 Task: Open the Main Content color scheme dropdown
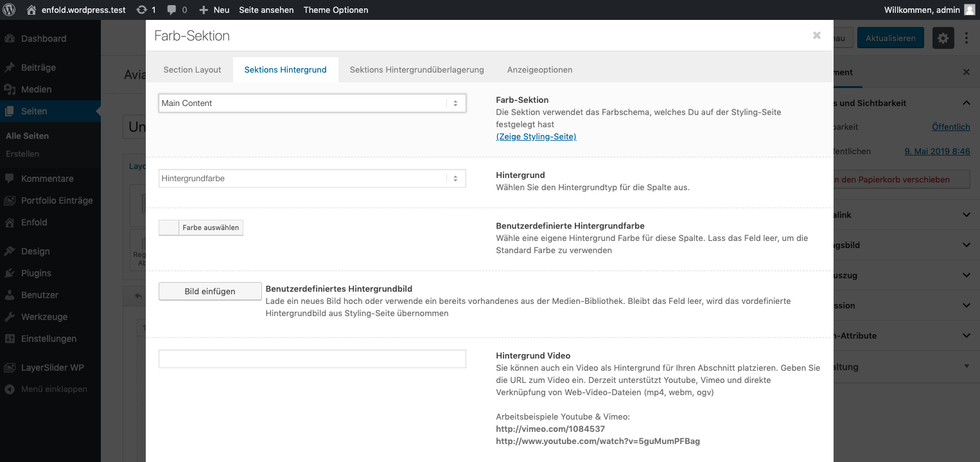click(312, 103)
